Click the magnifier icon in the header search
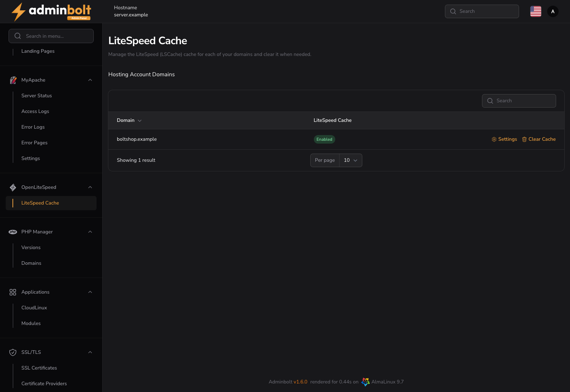The height and width of the screenshot is (392, 570). 453,11
